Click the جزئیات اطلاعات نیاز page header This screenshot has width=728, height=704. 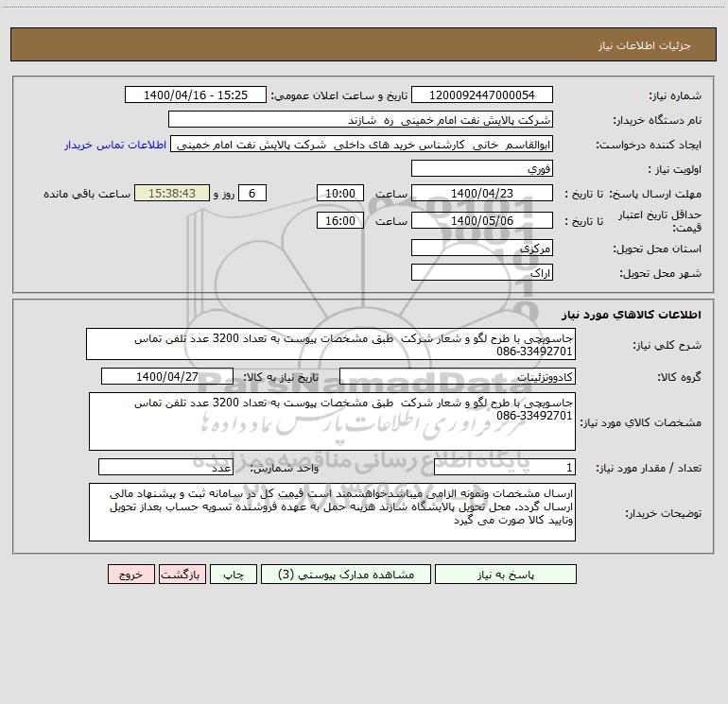point(645,45)
